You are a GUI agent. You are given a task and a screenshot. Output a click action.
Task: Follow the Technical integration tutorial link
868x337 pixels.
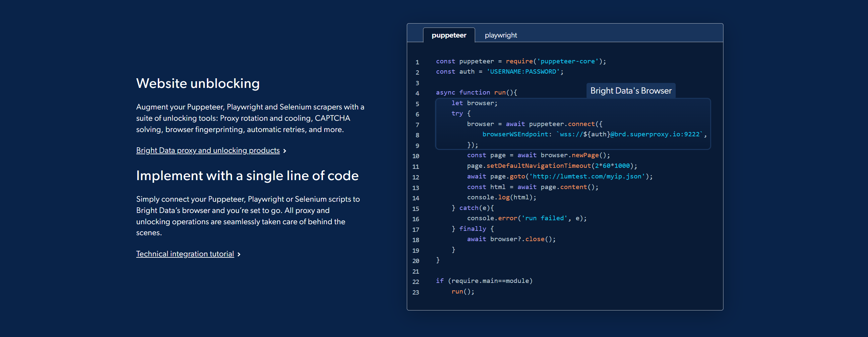coord(185,254)
